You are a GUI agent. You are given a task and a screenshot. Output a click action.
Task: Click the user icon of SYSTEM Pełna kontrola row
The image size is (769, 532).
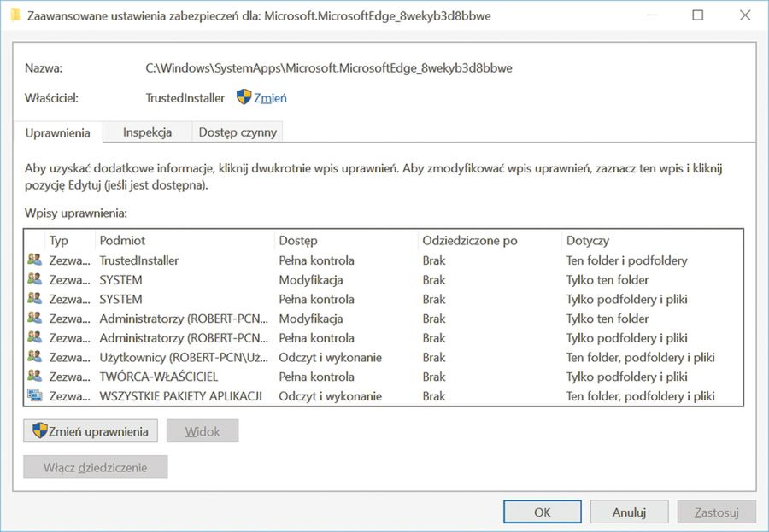(x=34, y=298)
